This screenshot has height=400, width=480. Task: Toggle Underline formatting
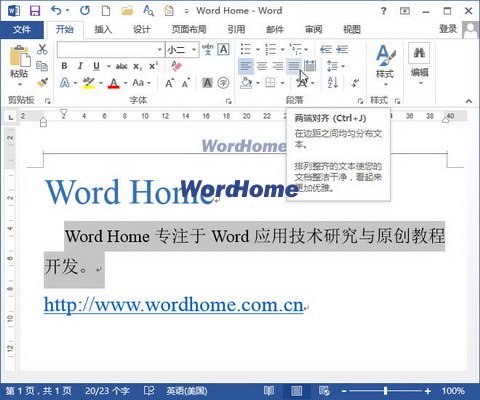tap(96, 66)
